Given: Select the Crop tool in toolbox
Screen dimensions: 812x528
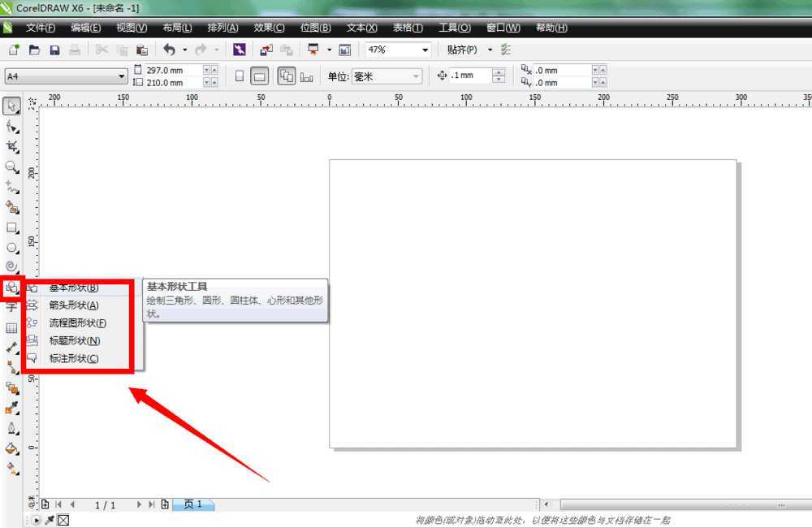Looking at the screenshot, I should click(12, 146).
